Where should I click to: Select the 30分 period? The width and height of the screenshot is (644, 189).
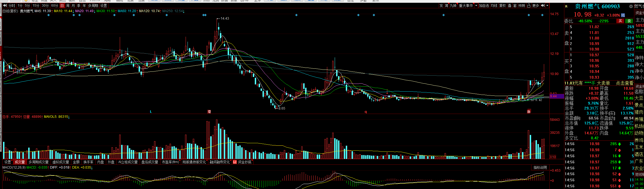coord(45,6)
